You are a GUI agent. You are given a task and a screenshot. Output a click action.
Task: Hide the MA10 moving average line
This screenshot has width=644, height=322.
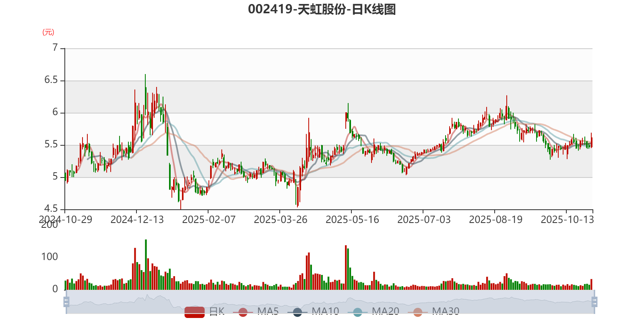click(x=313, y=312)
